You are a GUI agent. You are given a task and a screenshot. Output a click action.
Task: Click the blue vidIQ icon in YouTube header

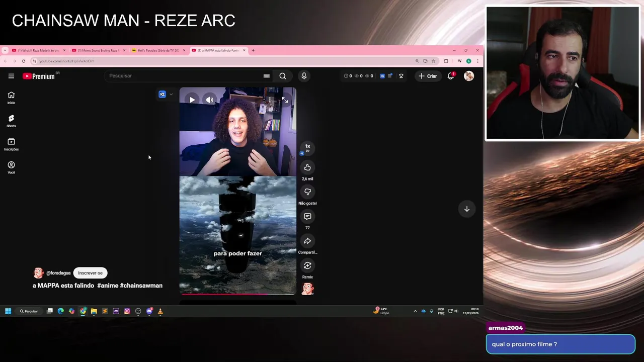382,76
